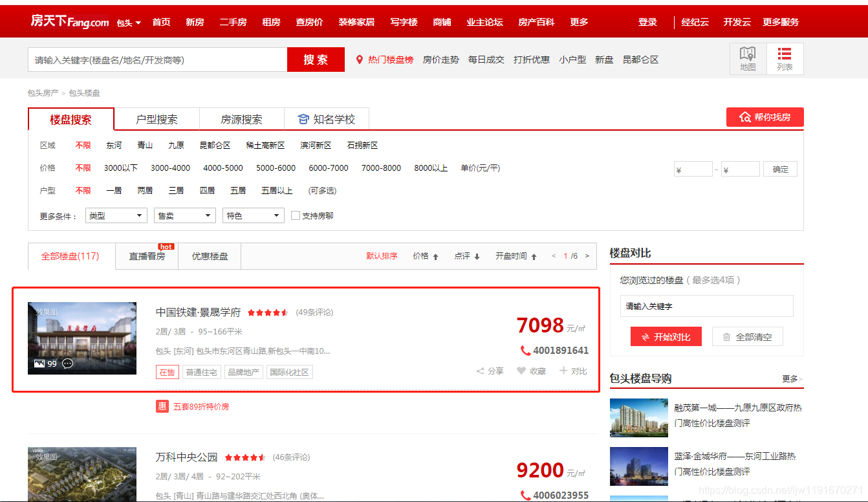868x502 pixels.
Task: Click the phone icon next to 4006023955
Action: [x=525, y=496]
